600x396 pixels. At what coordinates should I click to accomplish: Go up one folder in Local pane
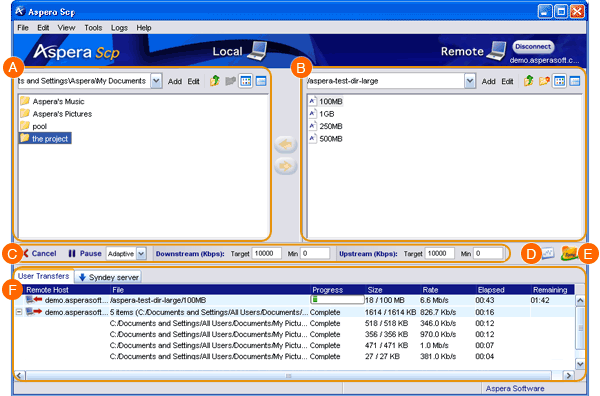[x=215, y=81]
